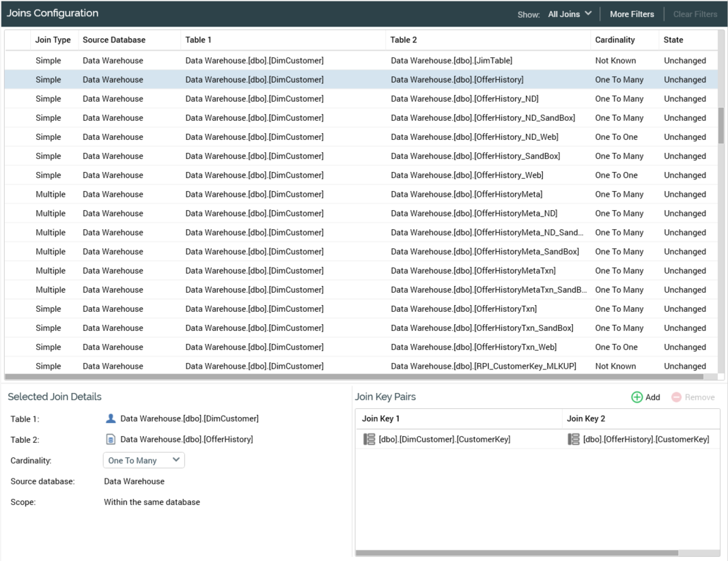728x561 pixels.
Task: Click the Table 2 column header
Action: (404, 40)
